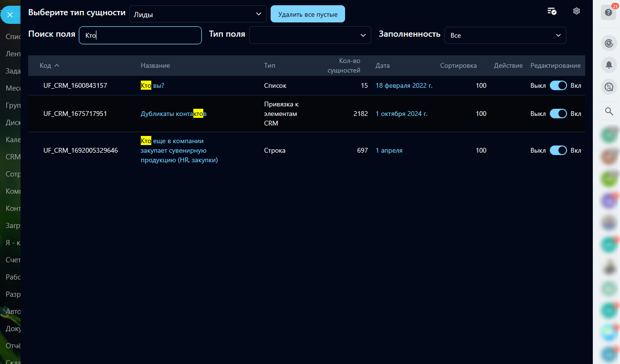Image resolution: width=620 pixels, height=364 pixels.
Task: Click the checklist icon next to settings
Action: [552, 11]
